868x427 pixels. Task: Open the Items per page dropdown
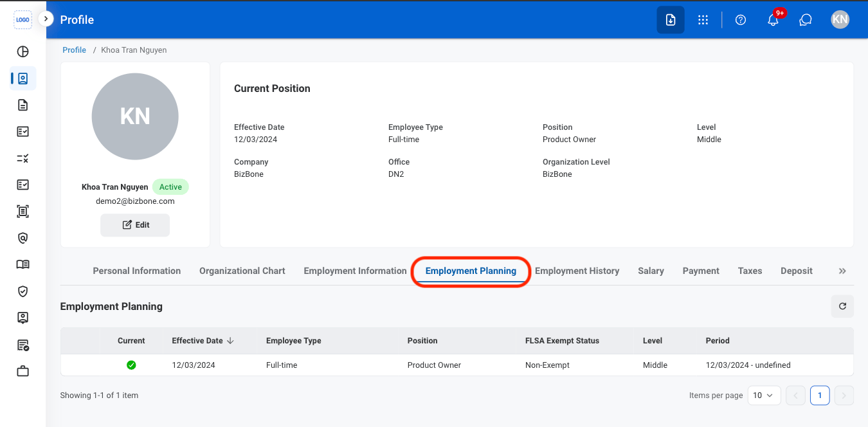coord(764,395)
